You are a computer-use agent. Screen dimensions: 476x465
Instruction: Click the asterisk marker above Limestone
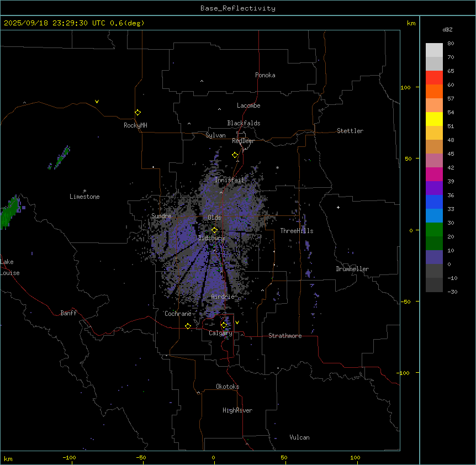tap(84, 191)
